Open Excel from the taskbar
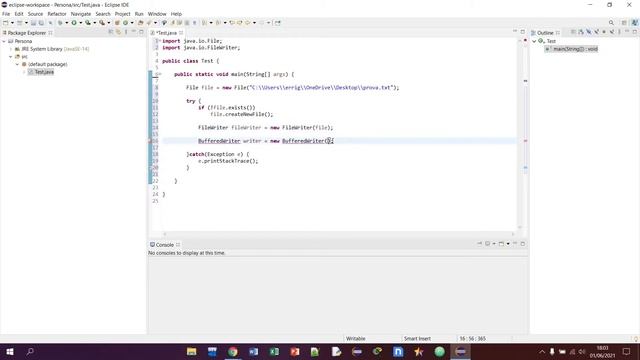This screenshot has width=640, height=360. click(x=274, y=351)
